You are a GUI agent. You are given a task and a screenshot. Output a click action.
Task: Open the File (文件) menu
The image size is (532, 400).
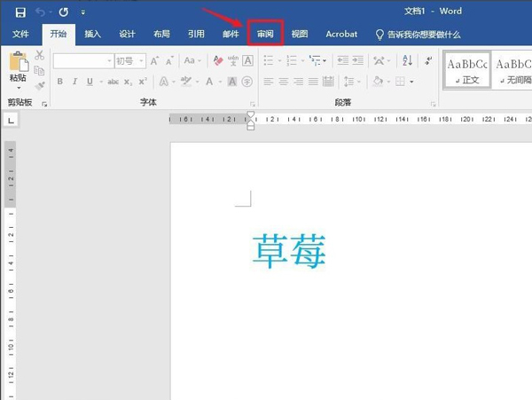(20, 34)
